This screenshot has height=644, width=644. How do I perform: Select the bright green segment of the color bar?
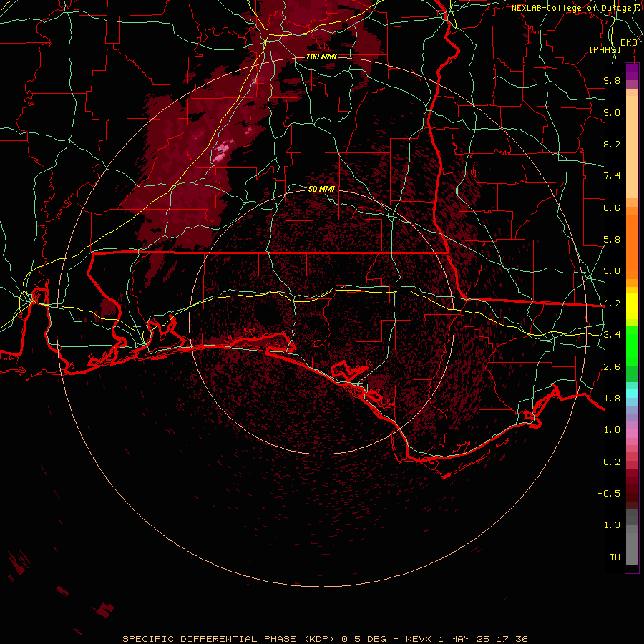[632, 345]
